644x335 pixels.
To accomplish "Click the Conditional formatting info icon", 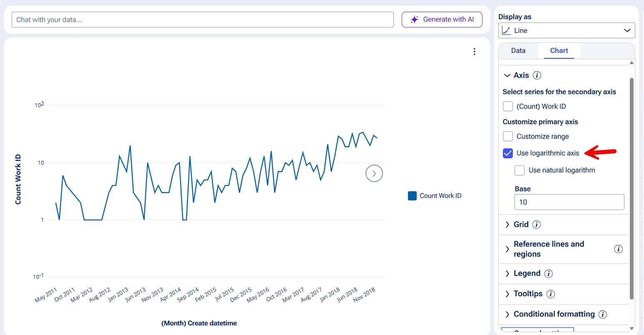I will (x=602, y=315).
